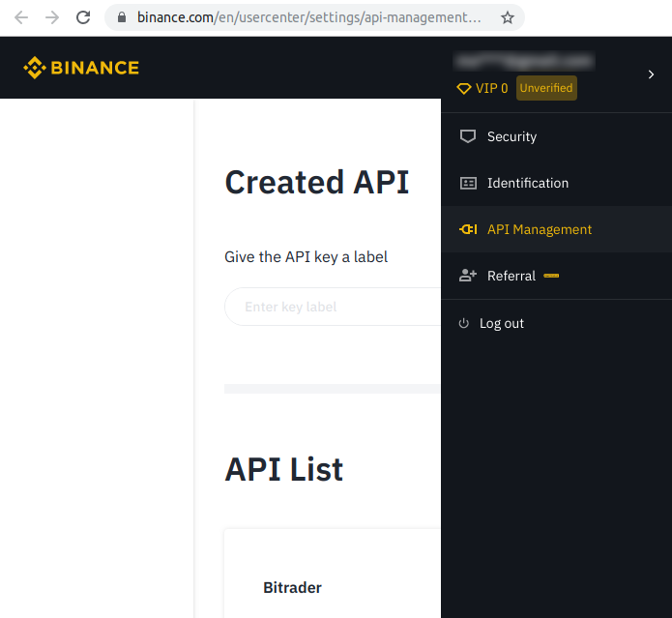Click the API List heading

click(x=283, y=470)
